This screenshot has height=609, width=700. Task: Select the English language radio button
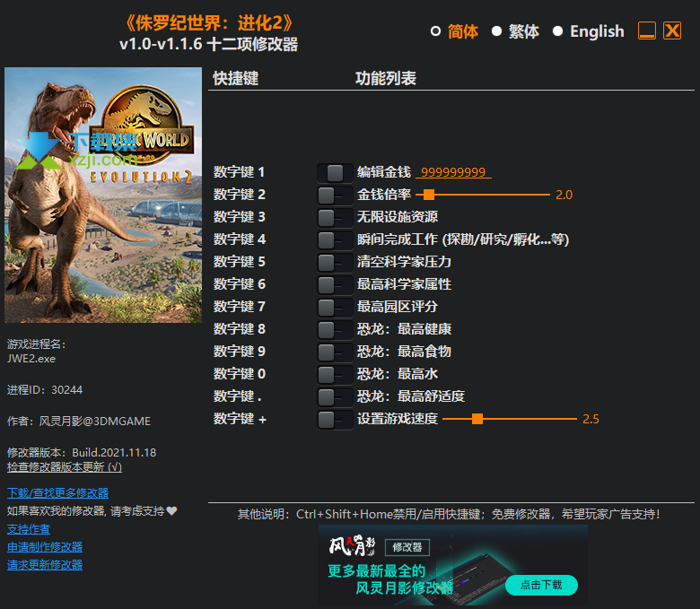point(557,31)
